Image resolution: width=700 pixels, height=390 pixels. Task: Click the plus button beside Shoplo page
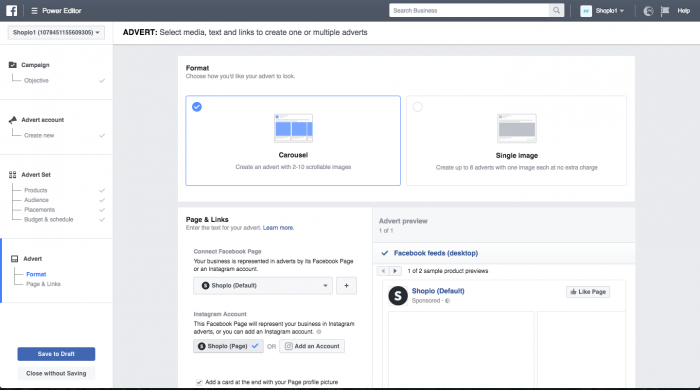point(346,286)
